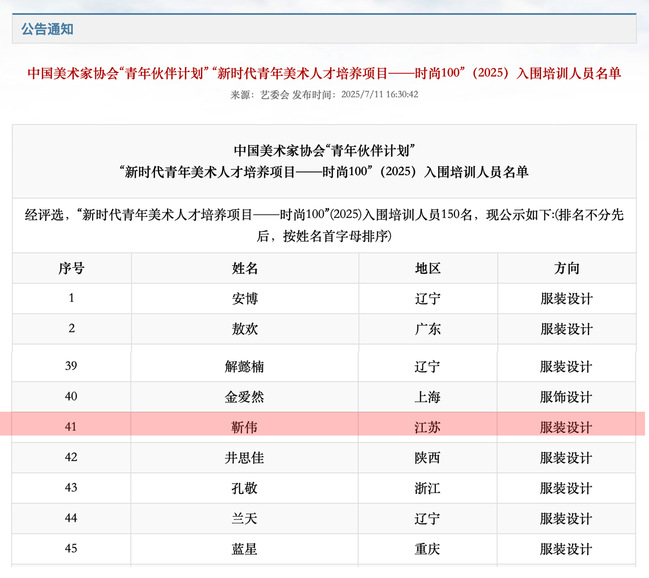The width and height of the screenshot is (649, 578).
Task: Click the name 金爱然 in row 40
Action: [x=245, y=397]
